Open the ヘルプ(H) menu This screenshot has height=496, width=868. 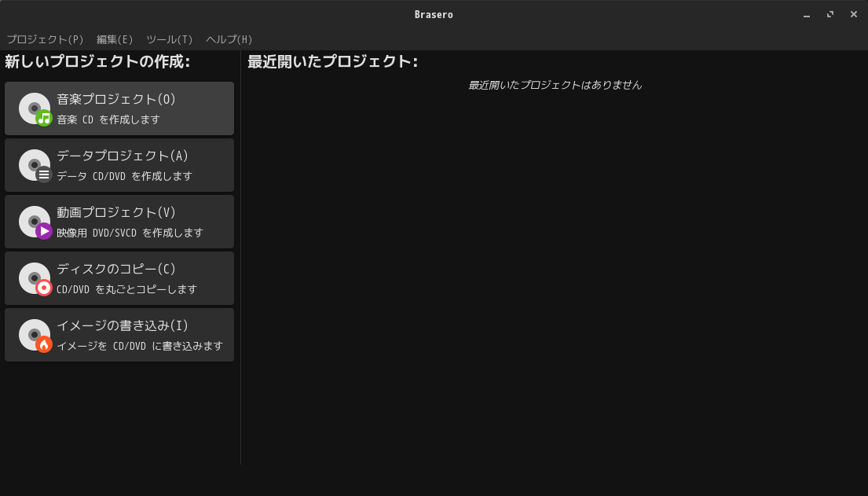coord(229,39)
